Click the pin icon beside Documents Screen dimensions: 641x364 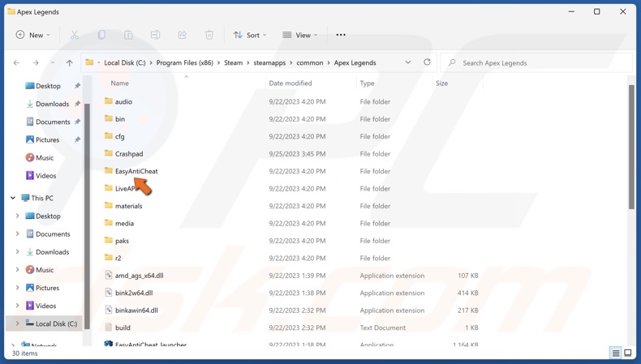click(77, 122)
